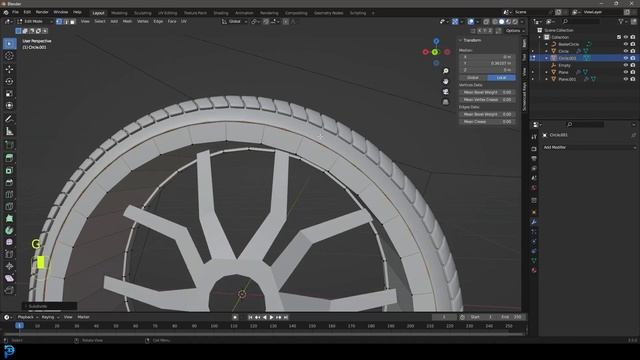Select the Extrude Region tool
This screenshot has width=640, height=360.
pos(9,158)
